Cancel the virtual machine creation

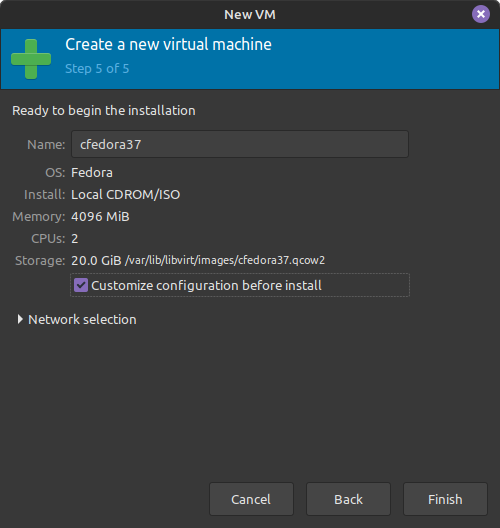coord(251,499)
